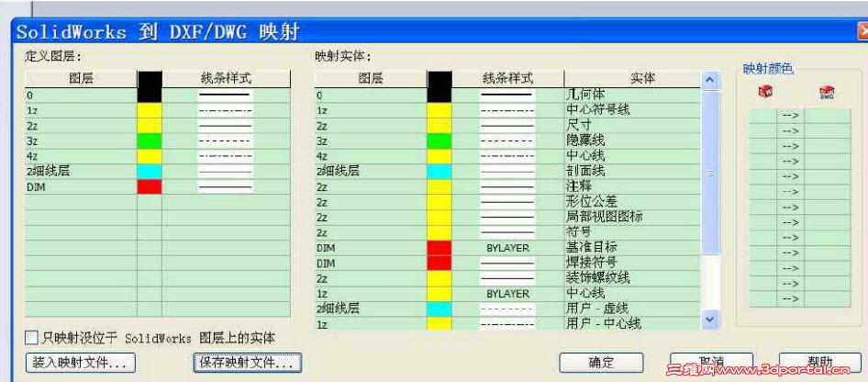Open line style cell of 隐藏线 row
Image resolution: width=868 pixels, height=382 pixels.
(507, 141)
